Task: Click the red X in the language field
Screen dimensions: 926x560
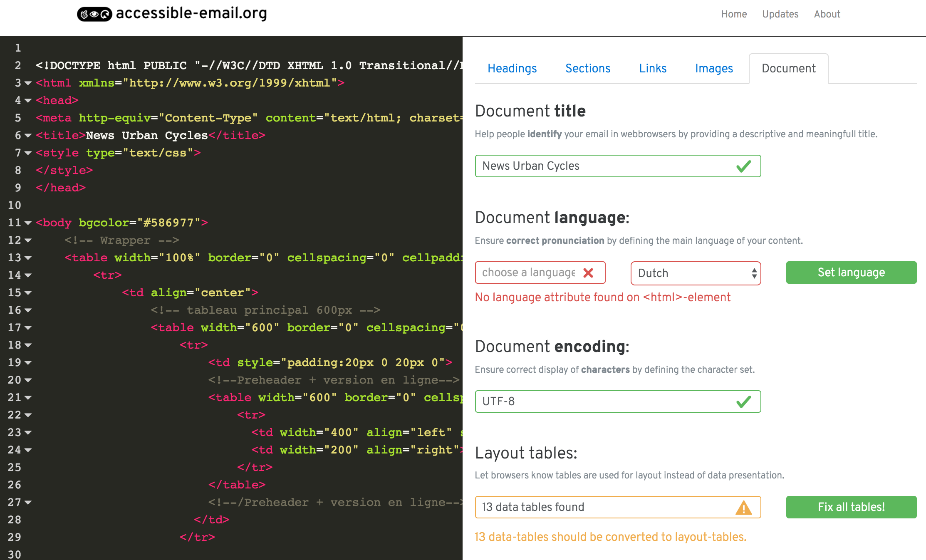Action: coord(588,273)
